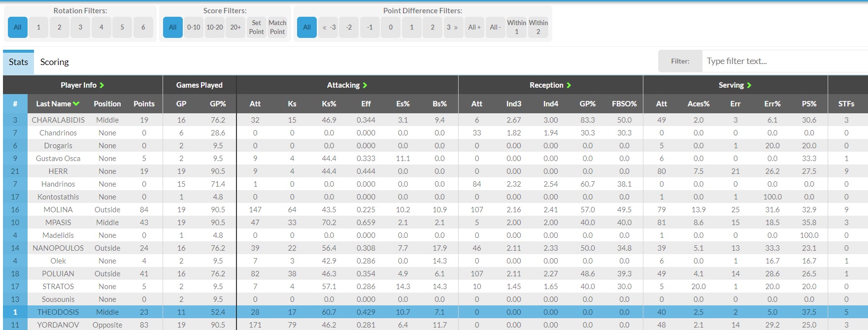868x330 pixels.
Task: Toggle the Set Point score filter
Action: (x=256, y=27)
